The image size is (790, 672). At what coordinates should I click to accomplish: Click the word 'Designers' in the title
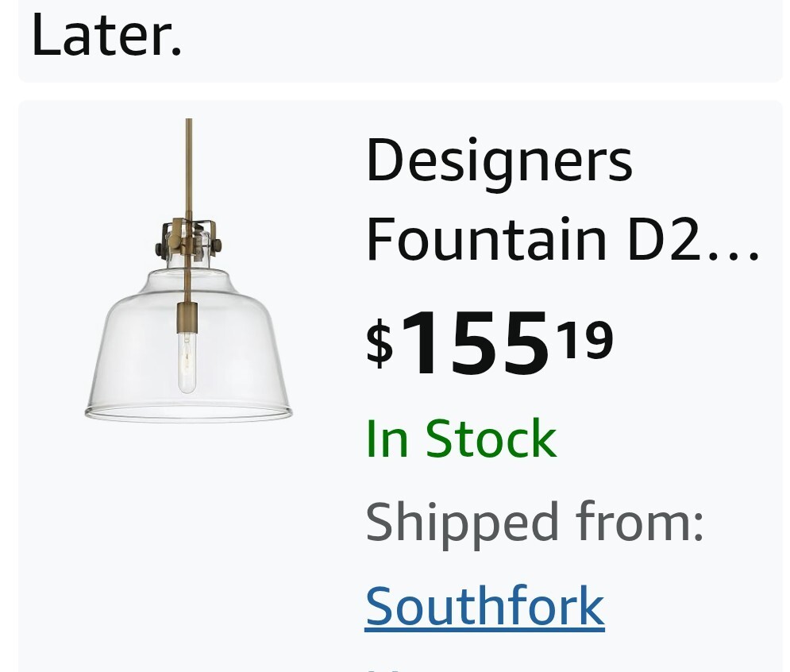499,160
